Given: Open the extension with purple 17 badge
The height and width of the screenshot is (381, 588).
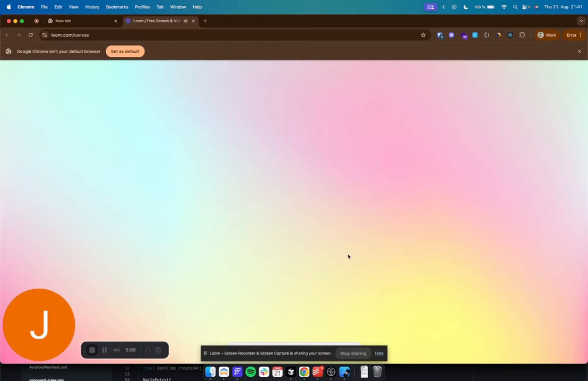Looking at the screenshot, I should 464,35.
